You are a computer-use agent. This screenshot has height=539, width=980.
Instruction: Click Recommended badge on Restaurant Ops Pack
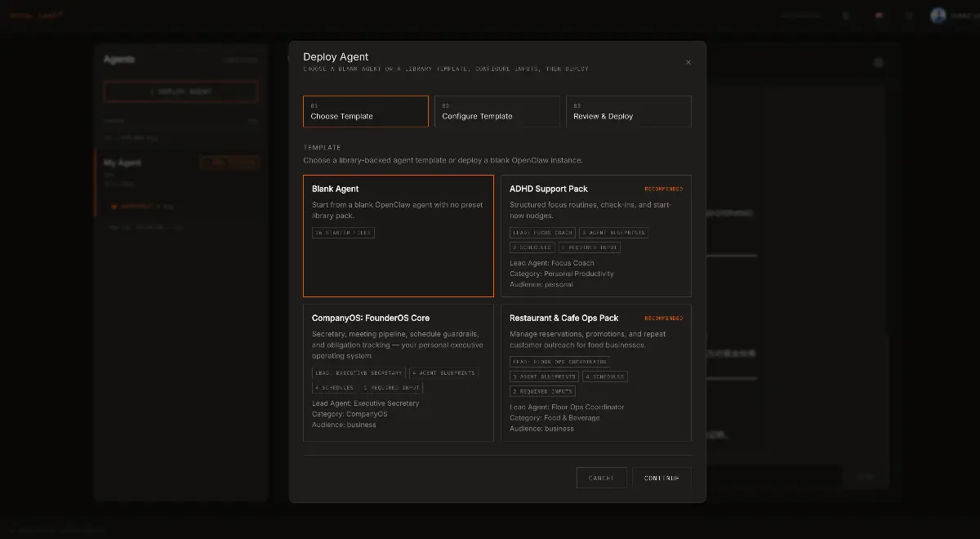tap(663, 318)
